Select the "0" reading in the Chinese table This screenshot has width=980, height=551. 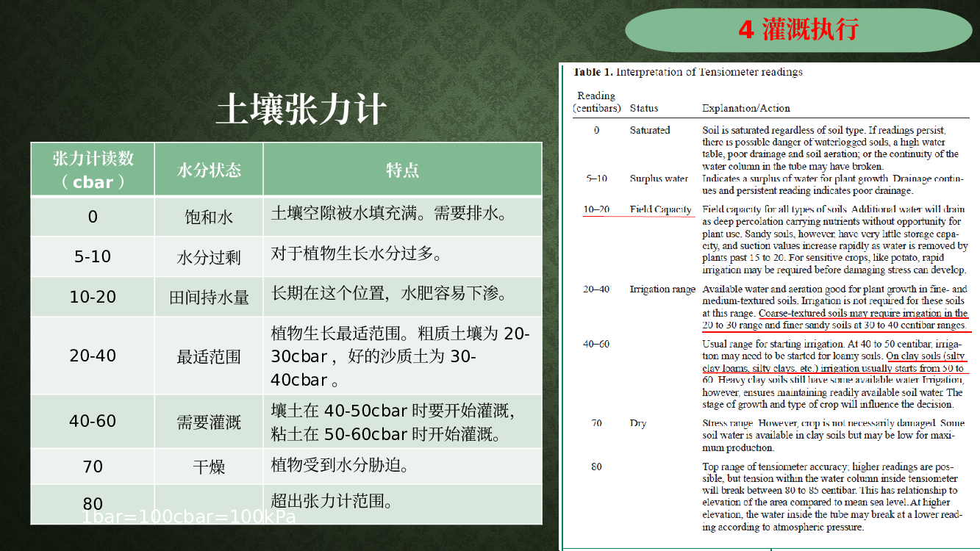93,217
